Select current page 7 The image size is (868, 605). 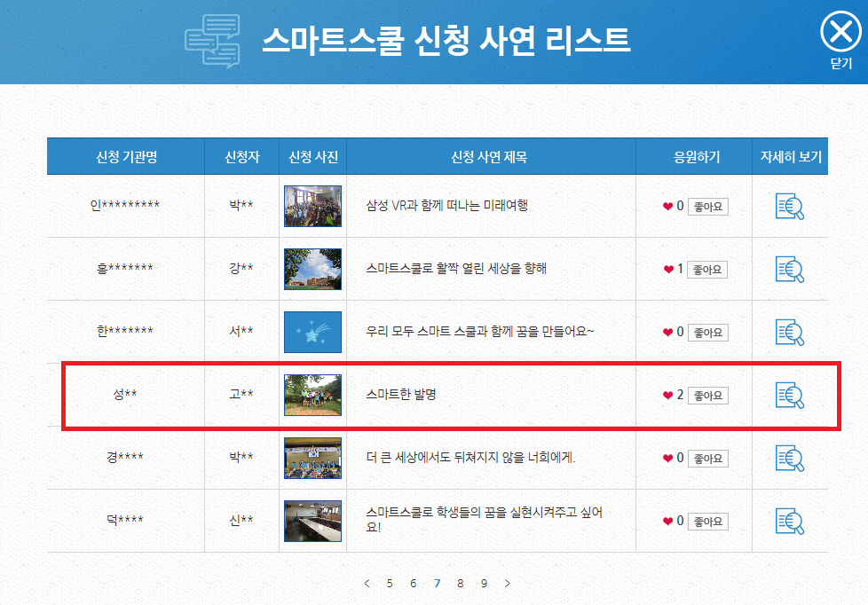pos(438,584)
